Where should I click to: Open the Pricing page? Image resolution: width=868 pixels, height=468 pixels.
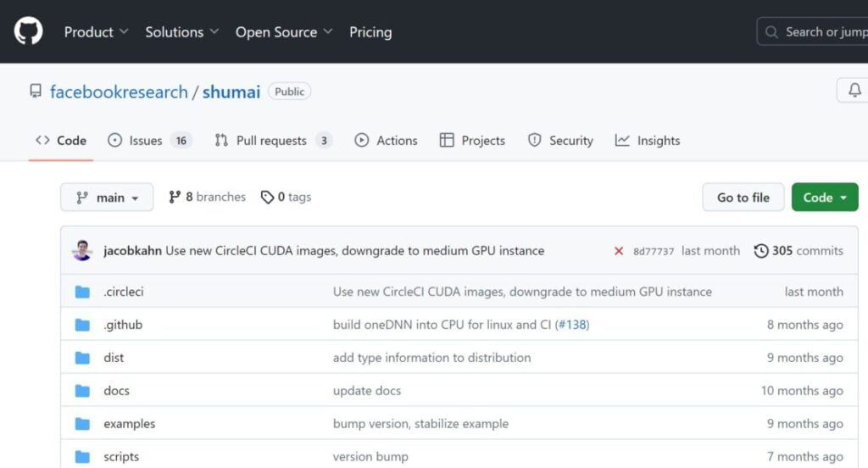(x=370, y=32)
